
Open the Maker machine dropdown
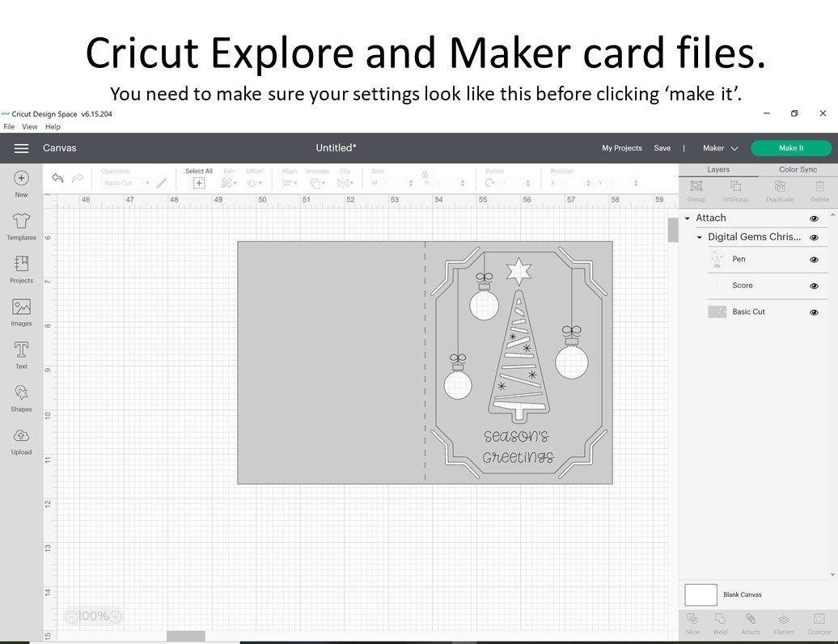coord(721,148)
